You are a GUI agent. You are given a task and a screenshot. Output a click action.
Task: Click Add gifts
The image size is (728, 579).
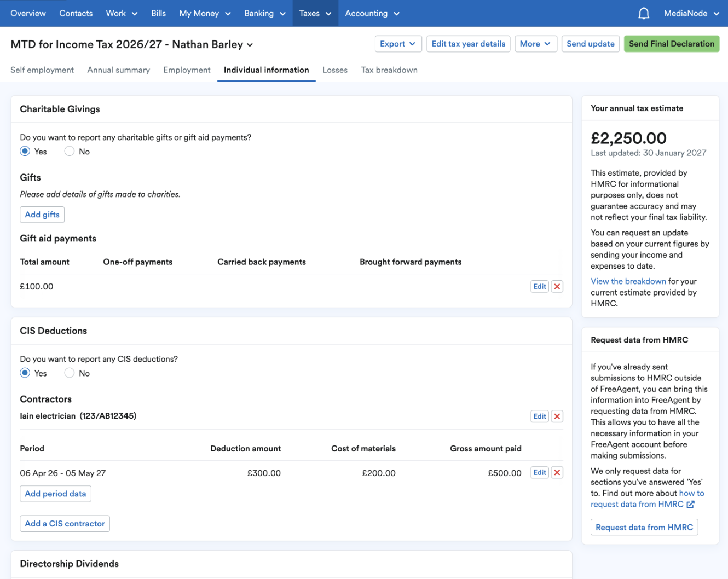(x=42, y=215)
